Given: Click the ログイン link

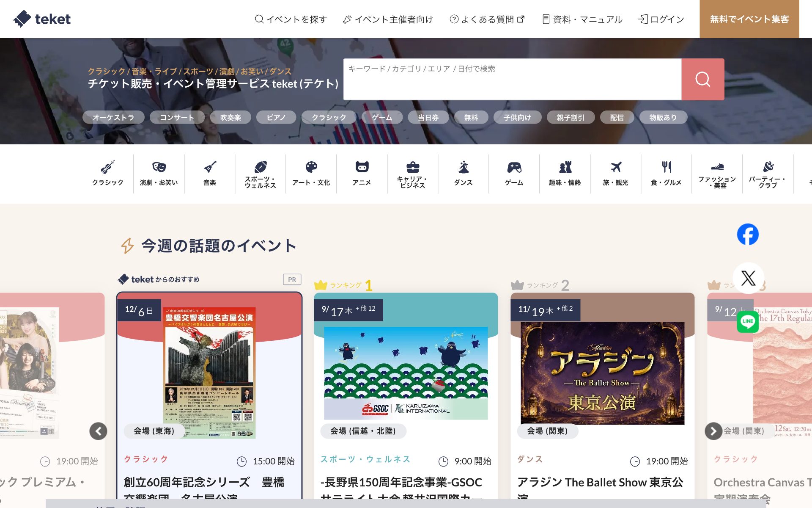Looking at the screenshot, I should click(x=661, y=19).
